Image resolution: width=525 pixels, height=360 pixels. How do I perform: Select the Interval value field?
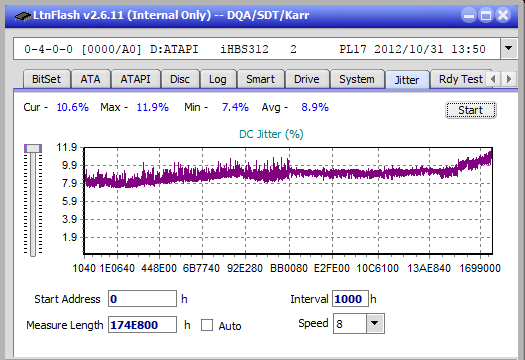click(350, 299)
